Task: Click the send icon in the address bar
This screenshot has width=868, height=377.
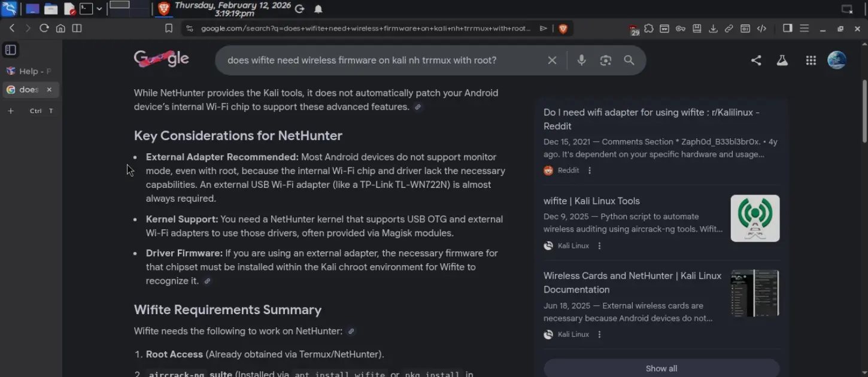Action: (543, 28)
